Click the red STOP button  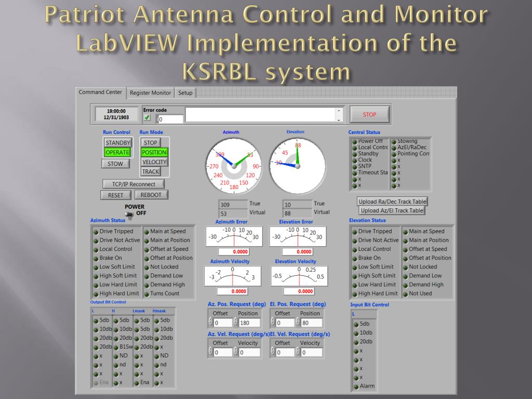(369, 114)
